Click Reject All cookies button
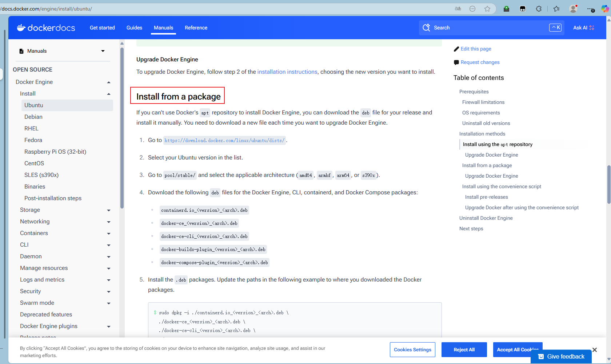This screenshot has height=364, width=611. pyautogui.click(x=464, y=350)
